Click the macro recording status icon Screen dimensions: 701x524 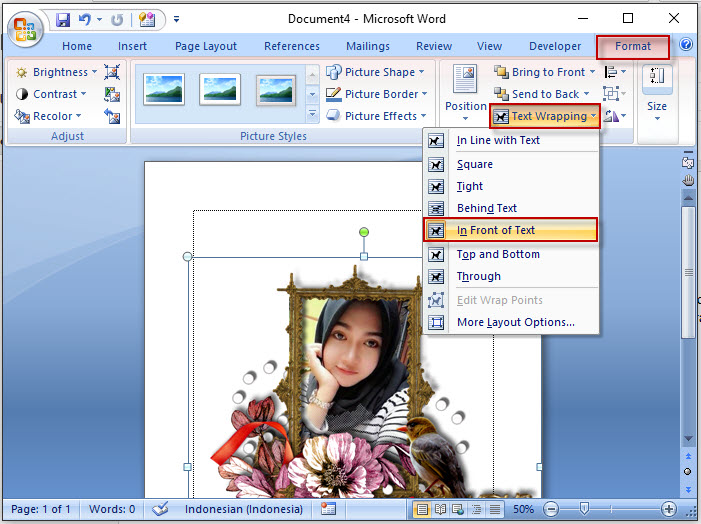pyautogui.click(x=328, y=509)
